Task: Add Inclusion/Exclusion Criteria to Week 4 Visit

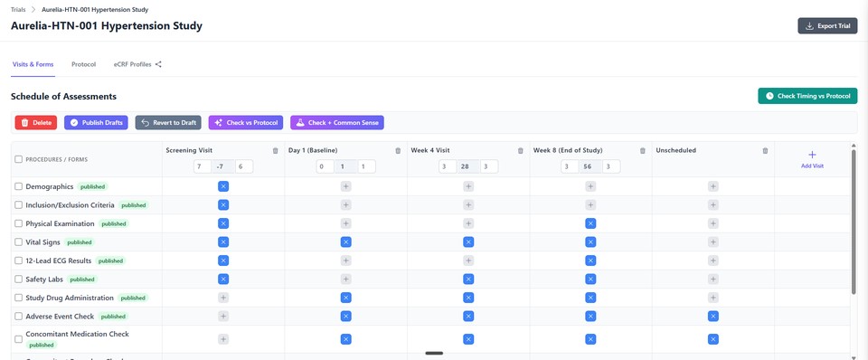Action: click(x=468, y=205)
